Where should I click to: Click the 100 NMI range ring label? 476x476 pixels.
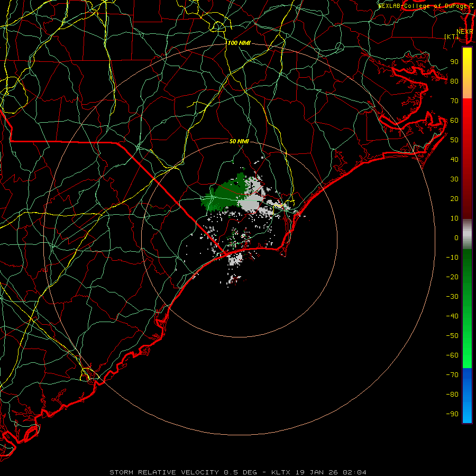tap(239, 43)
